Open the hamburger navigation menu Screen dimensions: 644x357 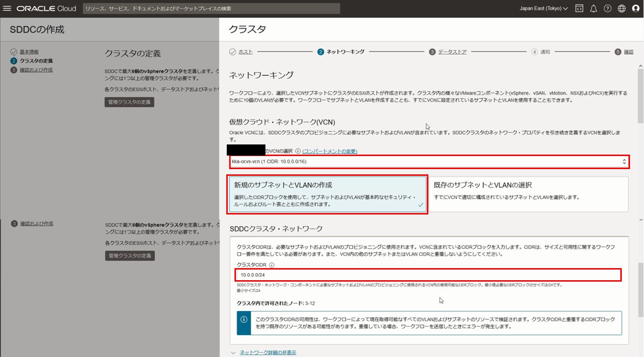[x=7, y=9]
